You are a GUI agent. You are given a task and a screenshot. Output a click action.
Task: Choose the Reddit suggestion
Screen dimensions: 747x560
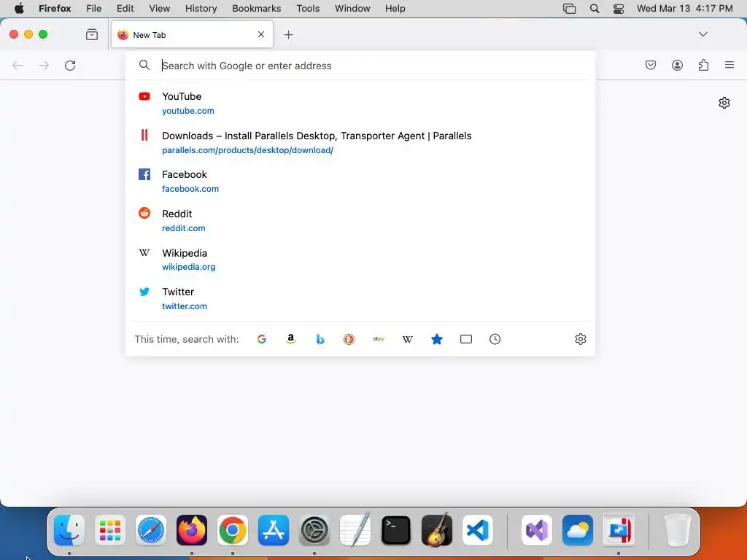point(360,220)
